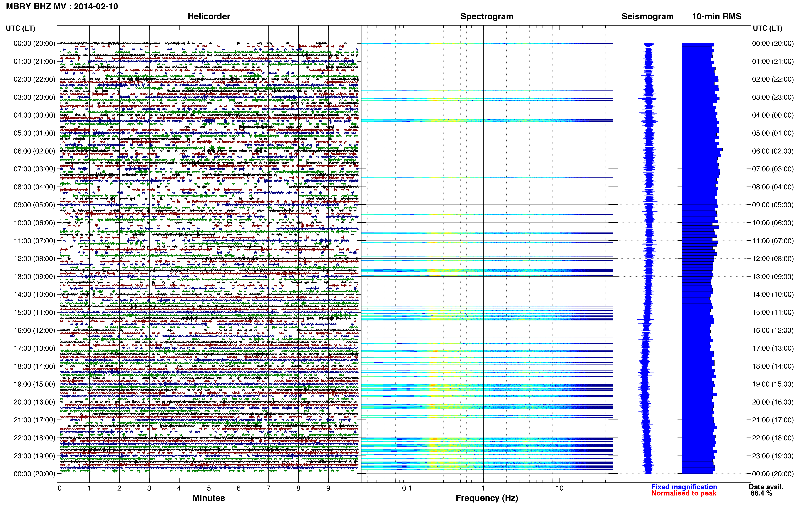
Task: Click the left '18:00 (14:00)' time label
Action: (34, 366)
